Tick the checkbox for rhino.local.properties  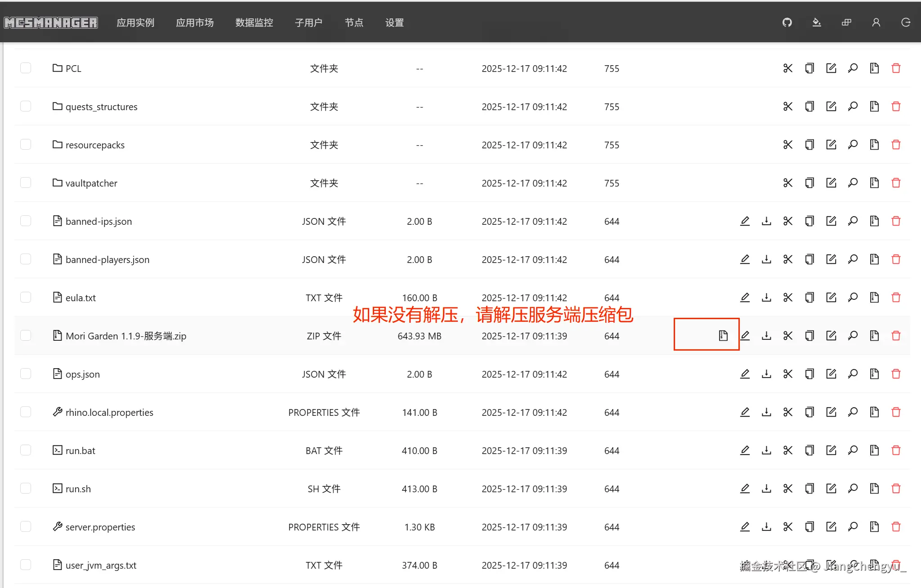click(26, 412)
